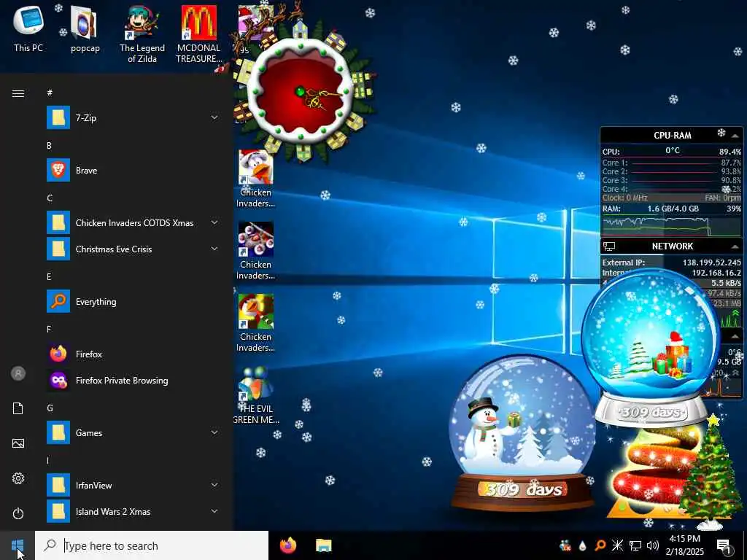Click the RAM usage 1.6 GB/4.0 GB text
The width and height of the screenshot is (747, 560).
(673, 209)
